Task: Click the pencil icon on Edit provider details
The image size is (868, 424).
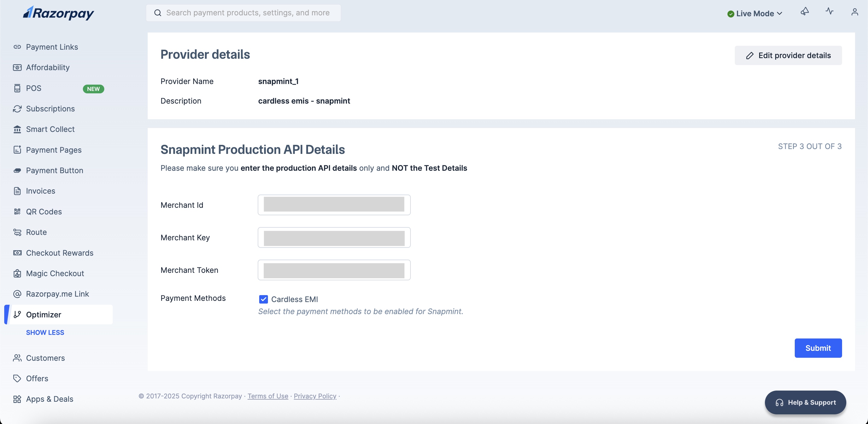Action: click(x=750, y=56)
